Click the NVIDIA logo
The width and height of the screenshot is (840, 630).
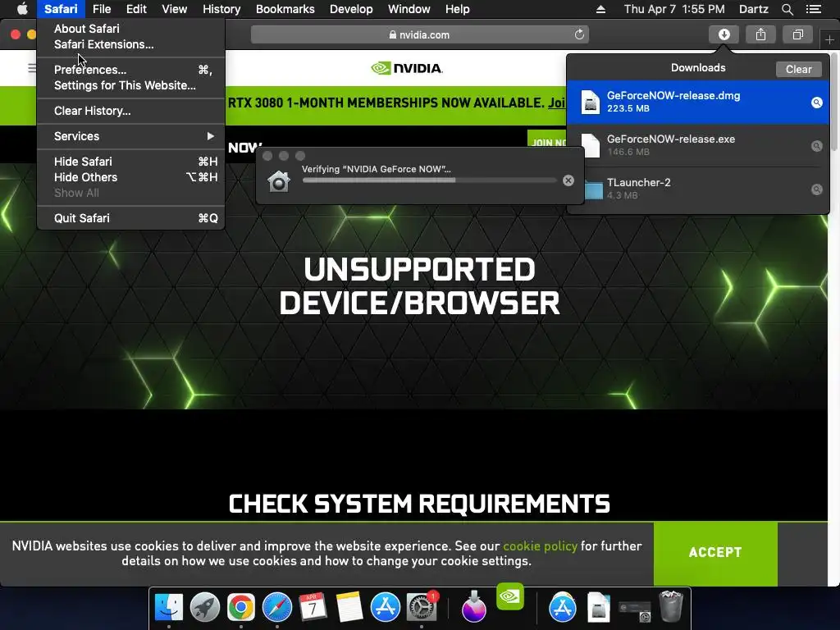[407, 68]
